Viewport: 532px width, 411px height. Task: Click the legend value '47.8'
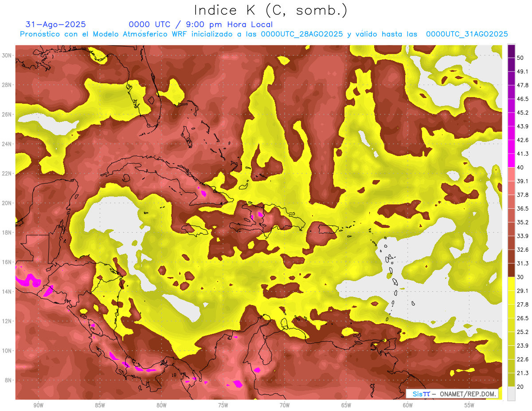point(523,85)
